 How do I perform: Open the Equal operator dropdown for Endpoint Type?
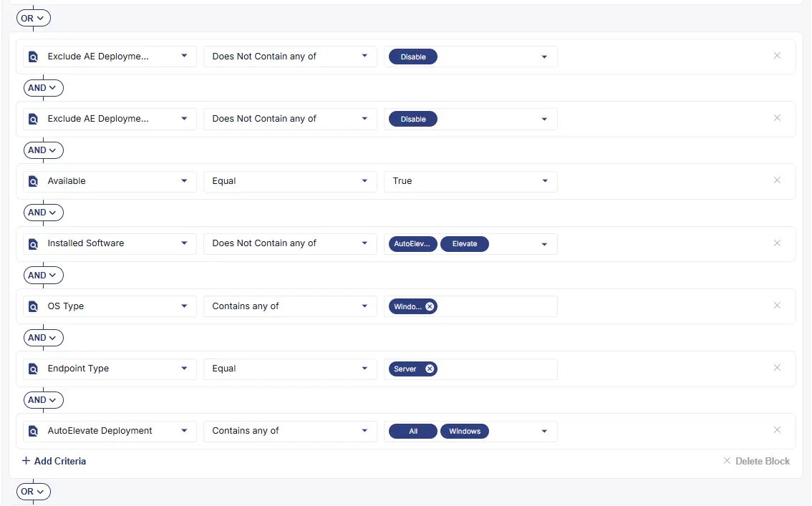pyautogui.click(x=290, y=369)
